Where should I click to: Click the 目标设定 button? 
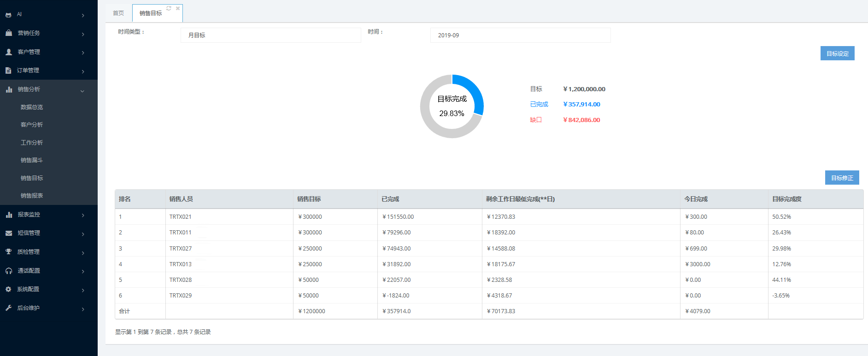coord(837,53)
